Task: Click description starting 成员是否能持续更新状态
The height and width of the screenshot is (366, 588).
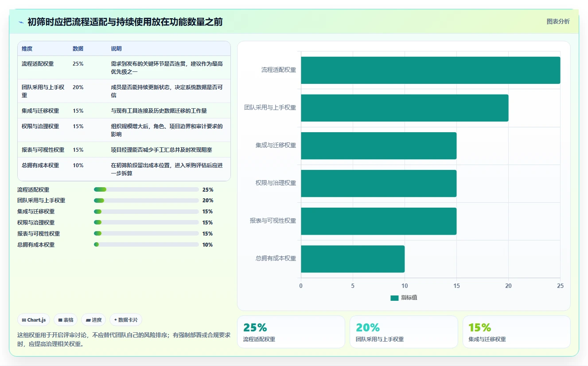Action: click(x=167, y=91)
